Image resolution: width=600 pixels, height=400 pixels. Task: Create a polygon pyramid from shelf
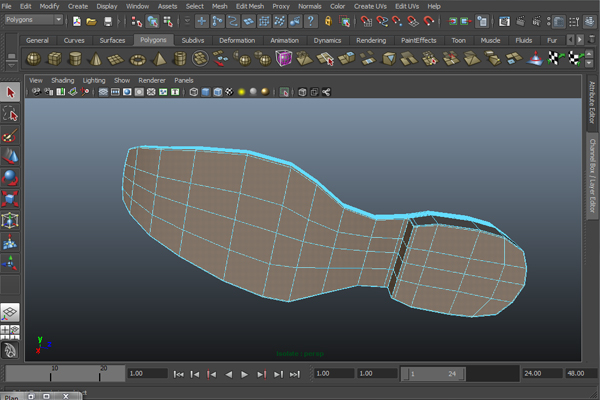click(x=159, y=59)
